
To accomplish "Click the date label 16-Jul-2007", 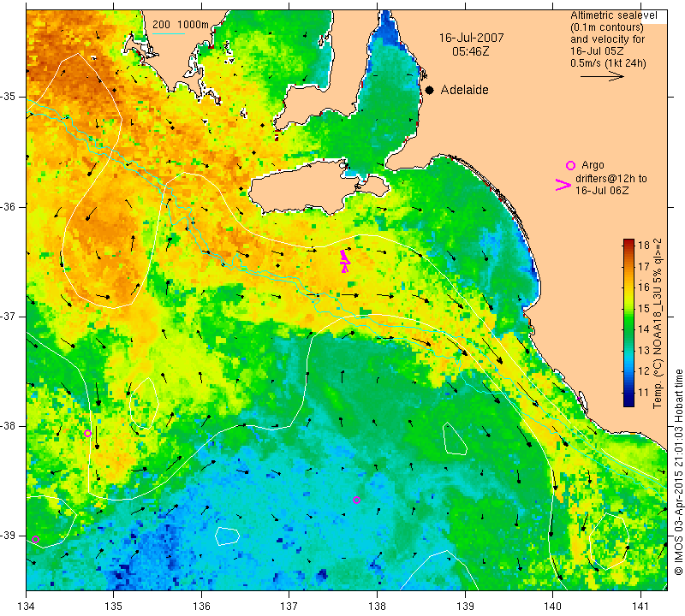I will coord(472,38).
